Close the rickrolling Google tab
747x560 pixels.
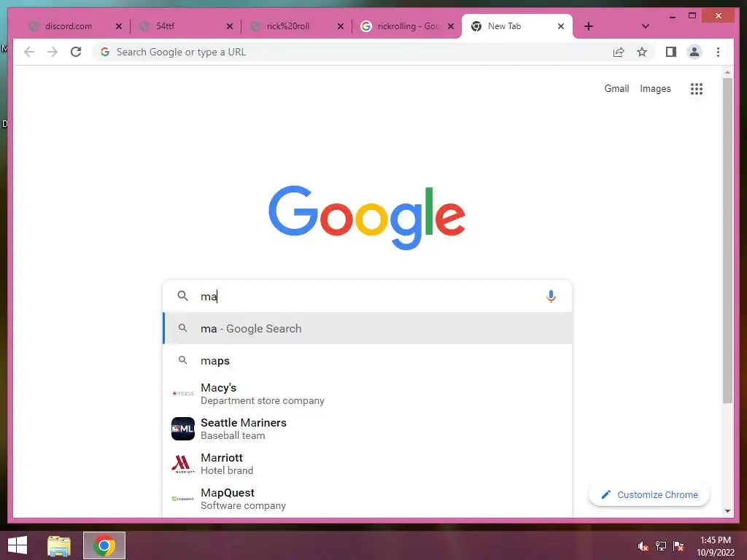451,26
